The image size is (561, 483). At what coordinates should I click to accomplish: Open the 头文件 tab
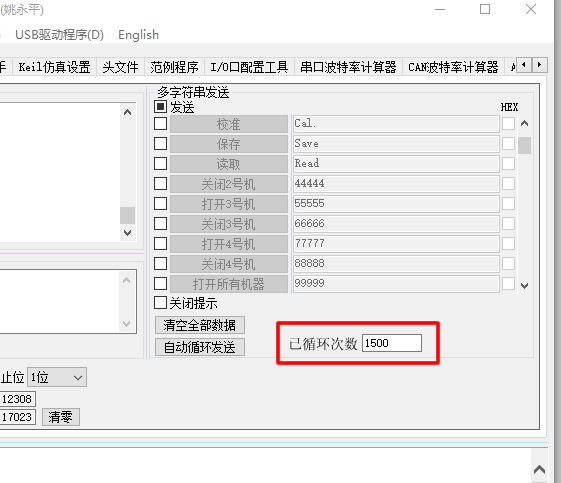[120, 67]
